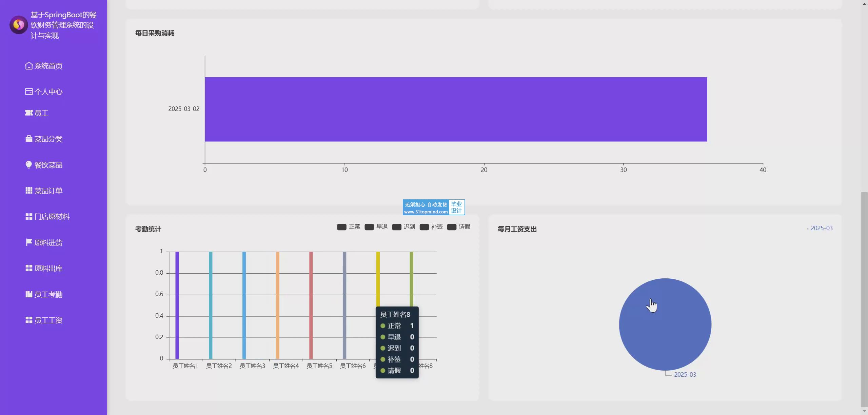The image size is (868, 415).
Task: Click the briefcase icon beside 菜品分类
Action: (29, 139)
